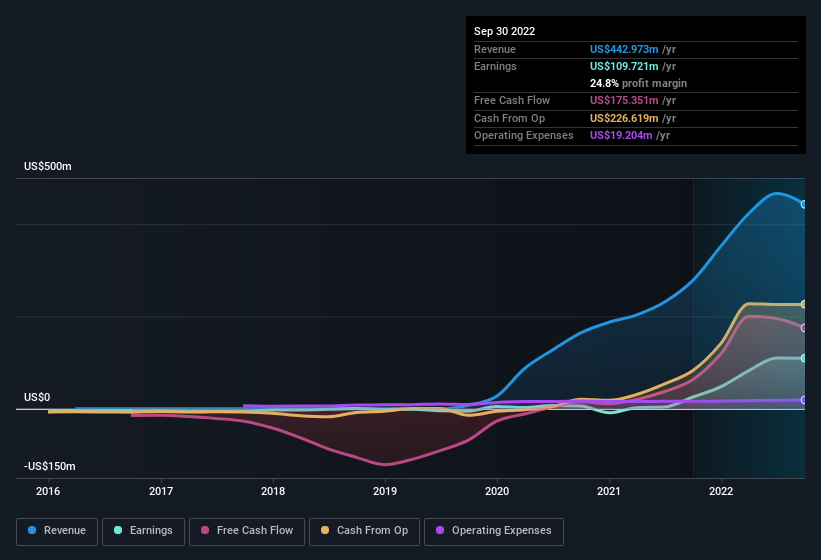Click the US$442.973m revenue value
The height and width of the screenshot is (560, 821).
click(624, 49)
